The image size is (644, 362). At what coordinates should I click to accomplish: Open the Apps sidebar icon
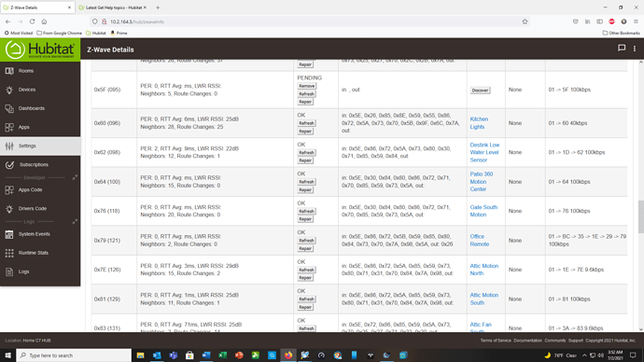(x=9, y=127)
